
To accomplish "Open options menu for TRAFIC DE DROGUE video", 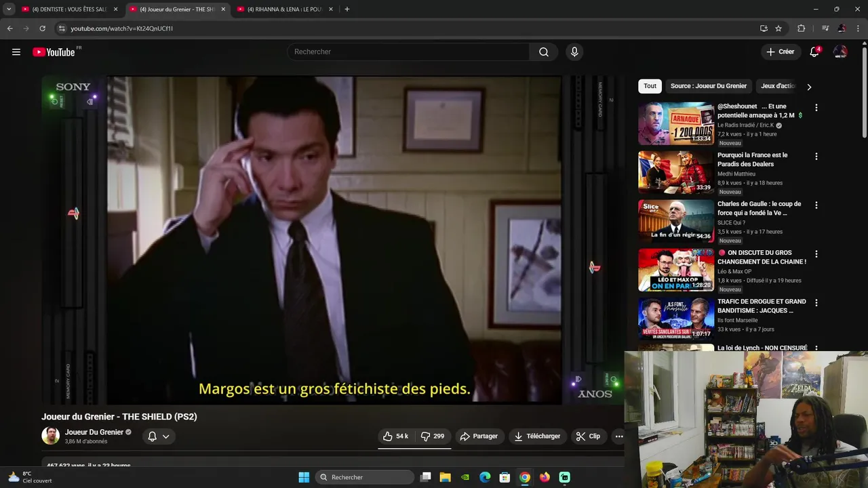I will click(816, 303).
